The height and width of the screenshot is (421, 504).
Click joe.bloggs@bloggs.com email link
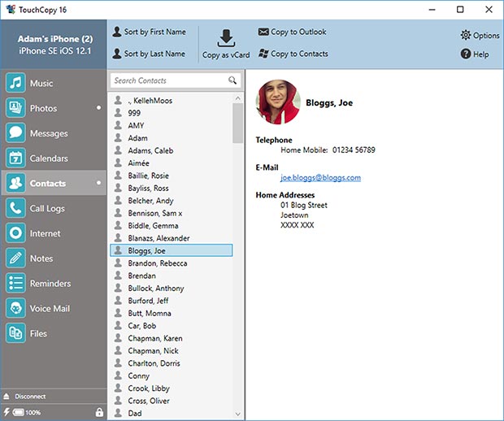coord(320,177)
